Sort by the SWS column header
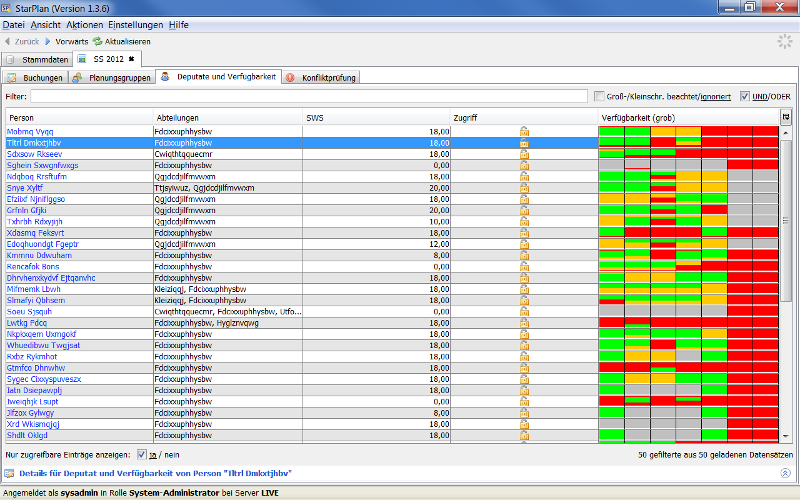 coord(377,118)
